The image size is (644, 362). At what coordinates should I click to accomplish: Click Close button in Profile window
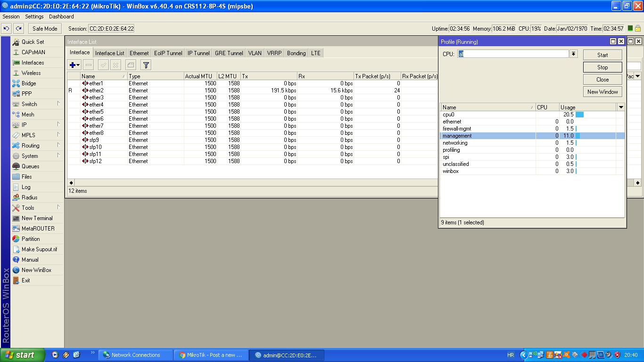(603, 79)
